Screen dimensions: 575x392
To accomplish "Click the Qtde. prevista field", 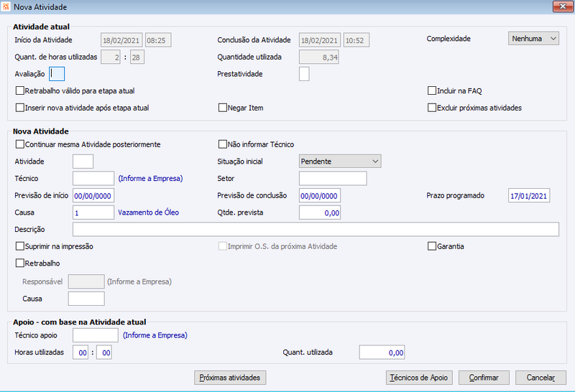I will (x=320, y=213).
